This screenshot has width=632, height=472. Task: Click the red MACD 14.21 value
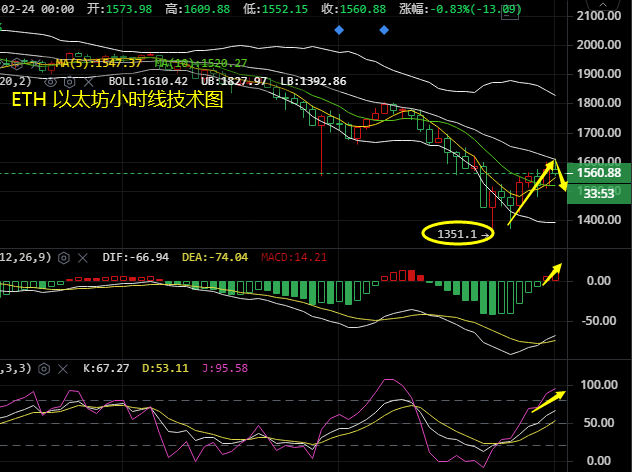tap(293, 257)
